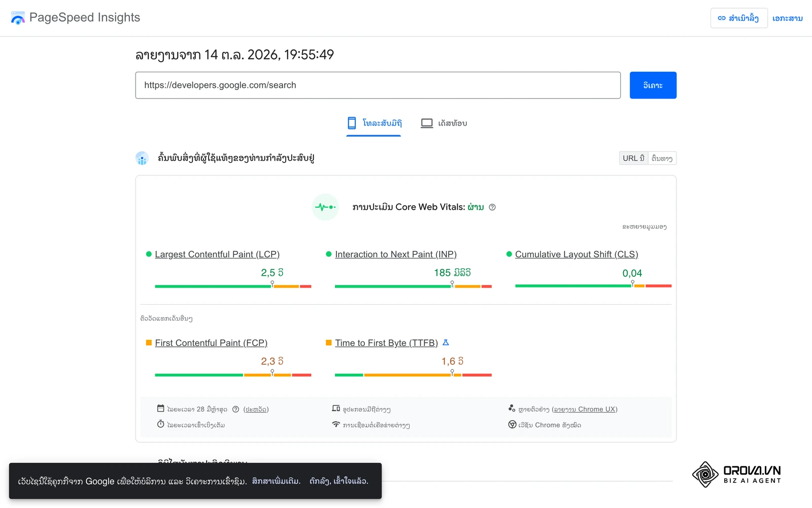This screenshot has width=812, height=508.
Task: Click the desktop laptop icon
Action: click(x=427, y=123)
